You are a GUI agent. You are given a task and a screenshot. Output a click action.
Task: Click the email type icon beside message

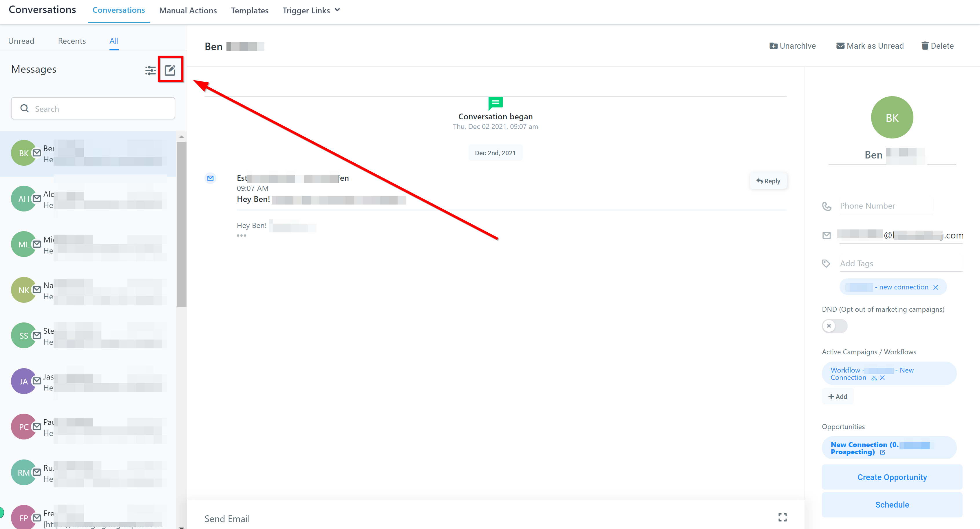[210, 178]
